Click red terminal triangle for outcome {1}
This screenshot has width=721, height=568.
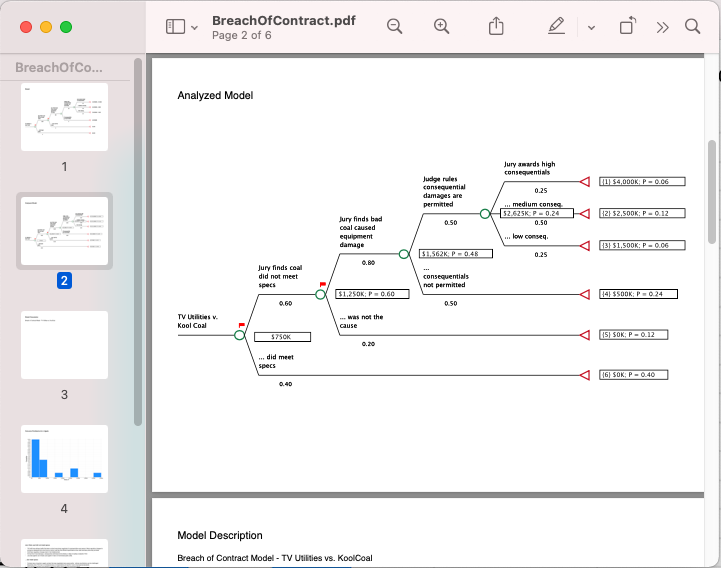click(584, 182)
